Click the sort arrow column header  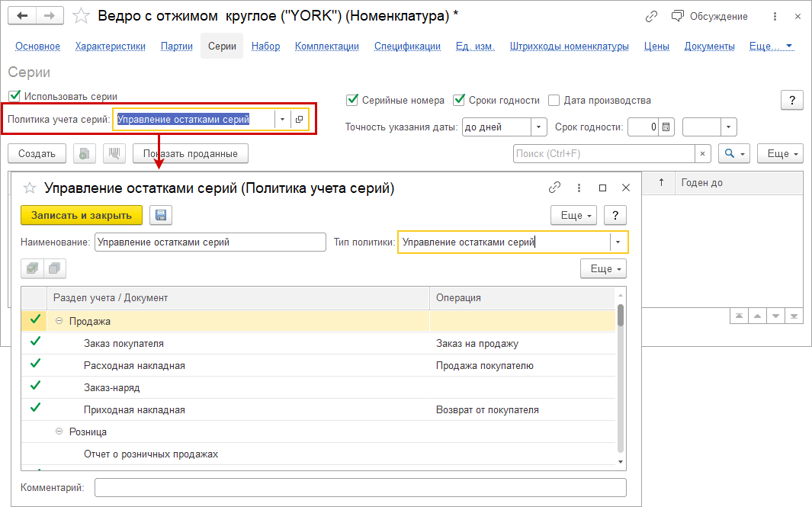pos(661,182)
